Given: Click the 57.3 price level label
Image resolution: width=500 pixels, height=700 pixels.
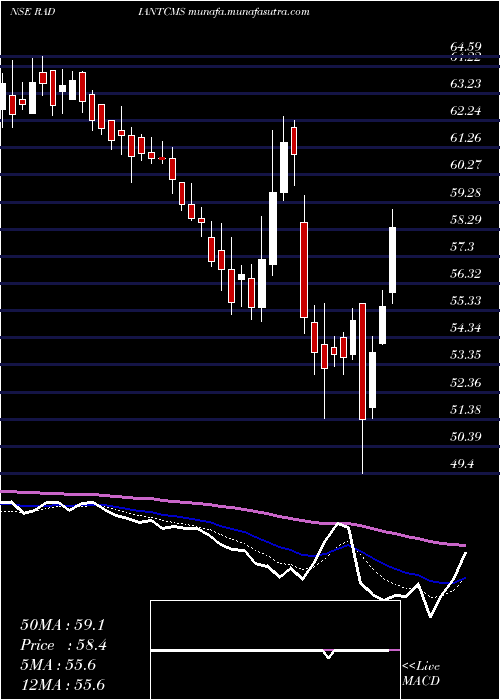Looking at the screenshot, I should pyautogui.click(x=462, y=247).
